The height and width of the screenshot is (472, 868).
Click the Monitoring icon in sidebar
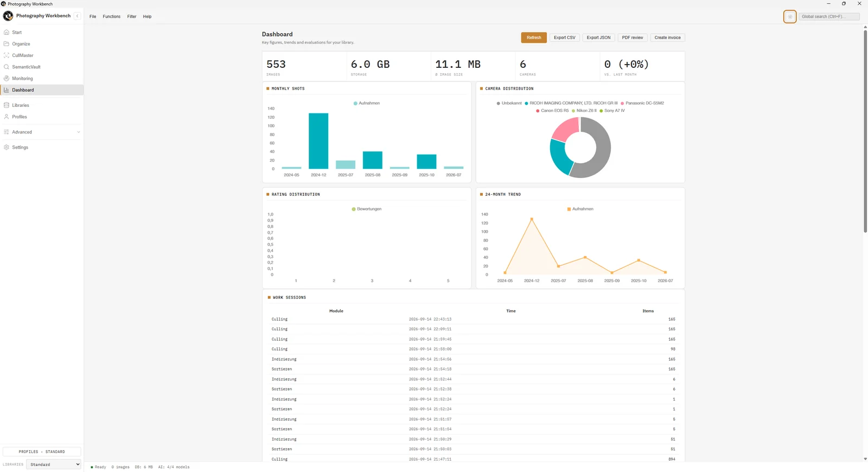(7, 78)
